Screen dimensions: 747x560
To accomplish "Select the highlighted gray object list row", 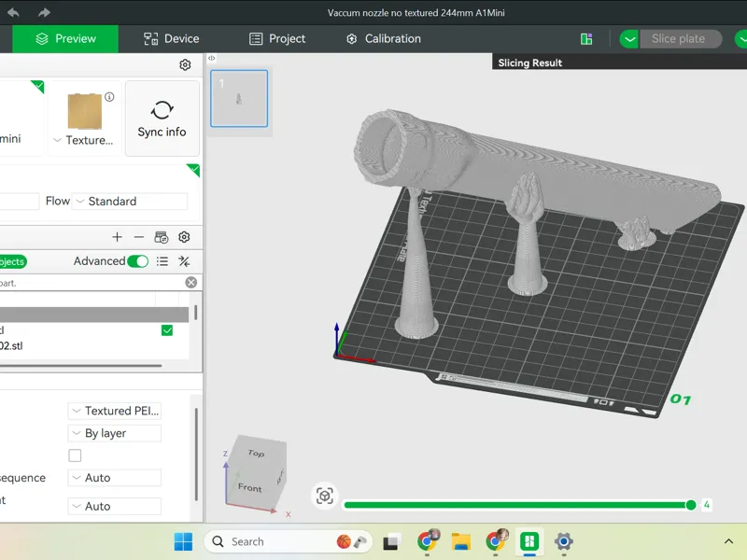I will (x=94, y=315).
